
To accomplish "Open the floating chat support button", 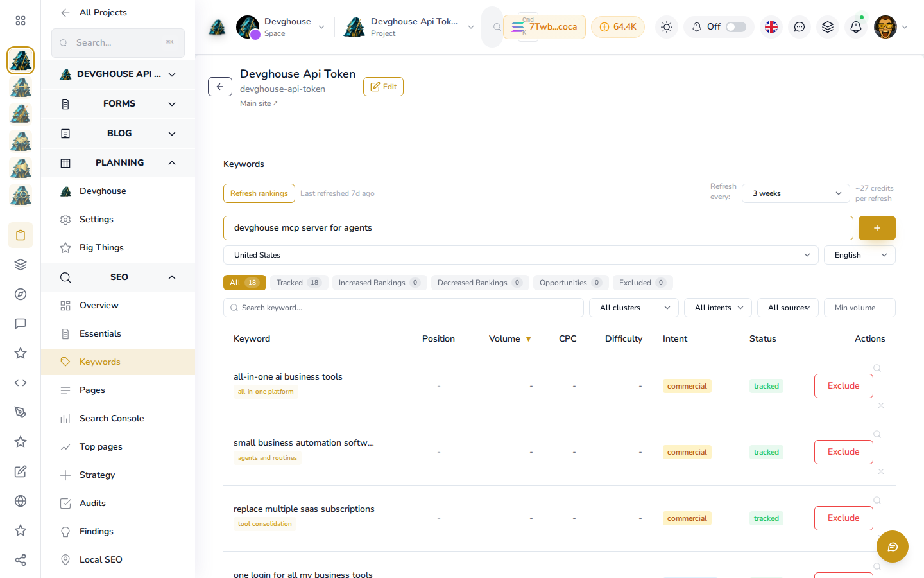I will (x=893, y=547).
